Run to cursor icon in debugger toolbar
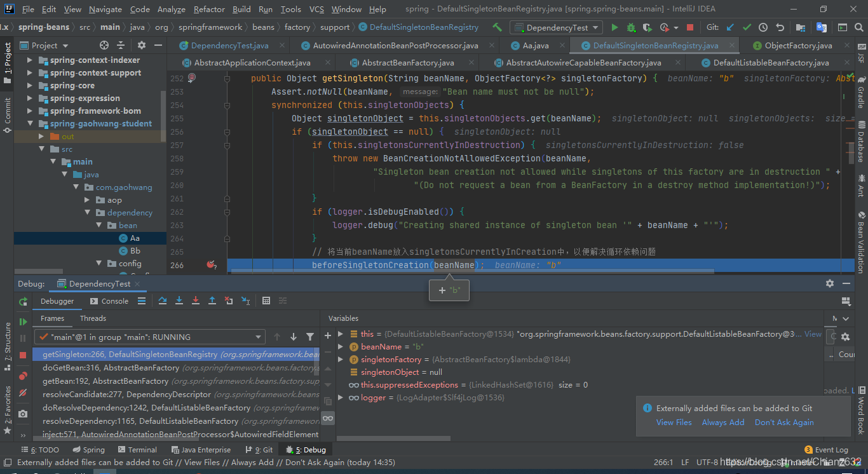Viewport: 868px width, 474px height. pos(245,301)
